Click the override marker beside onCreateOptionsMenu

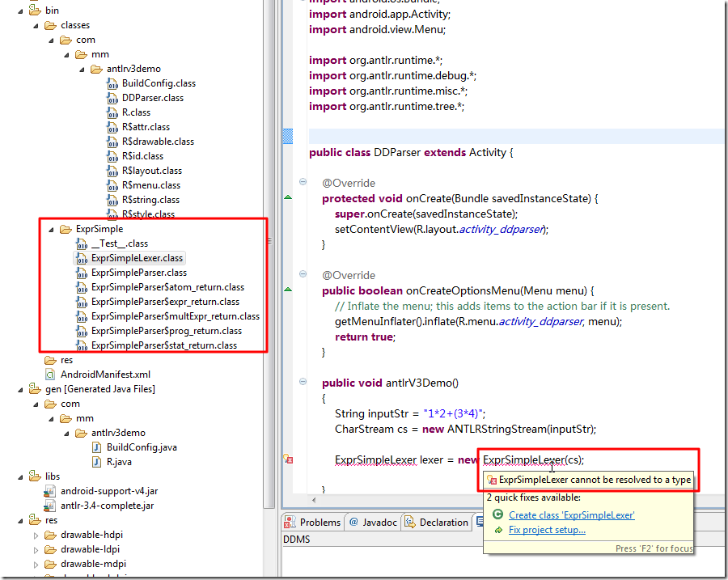288,290
